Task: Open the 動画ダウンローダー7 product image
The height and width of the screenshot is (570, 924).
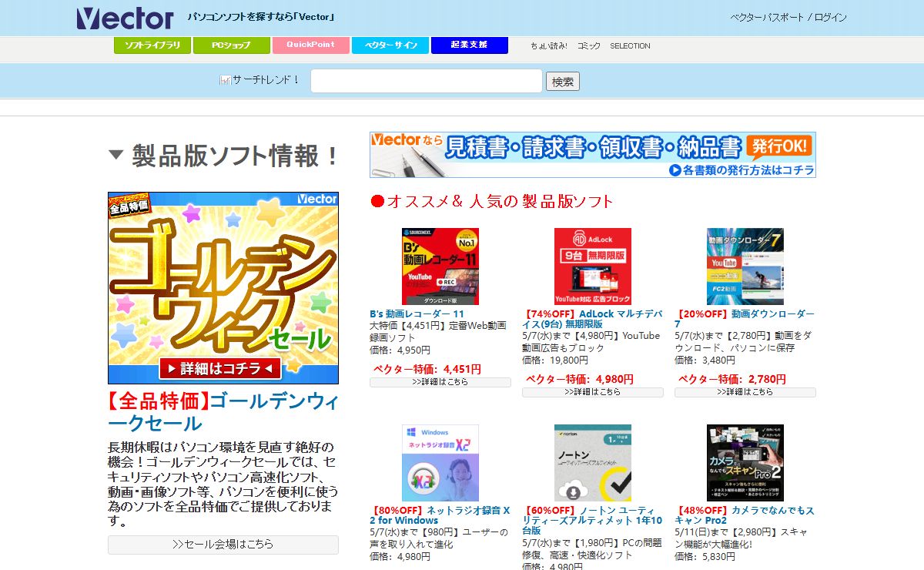Action: coord(745,267)
